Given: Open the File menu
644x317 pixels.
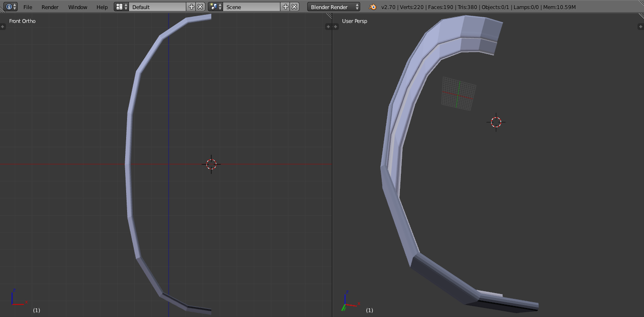Looking at the screenshot, I should (28, 7).
